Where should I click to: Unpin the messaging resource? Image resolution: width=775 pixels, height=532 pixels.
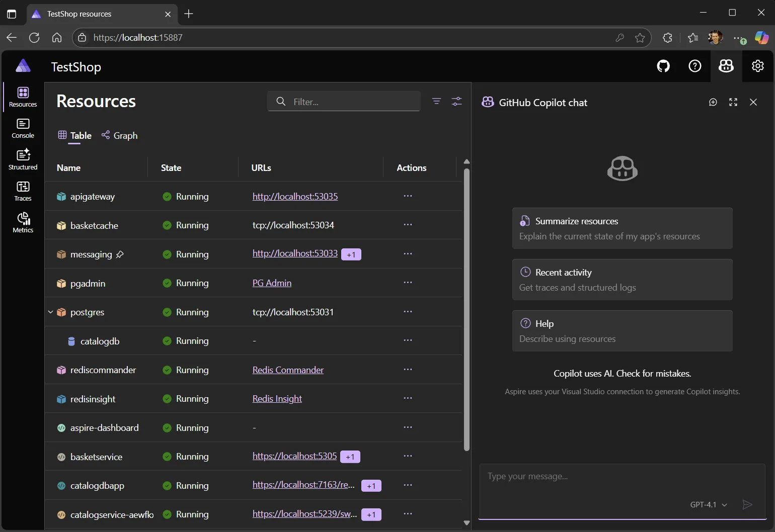click(x=121, y=254)
